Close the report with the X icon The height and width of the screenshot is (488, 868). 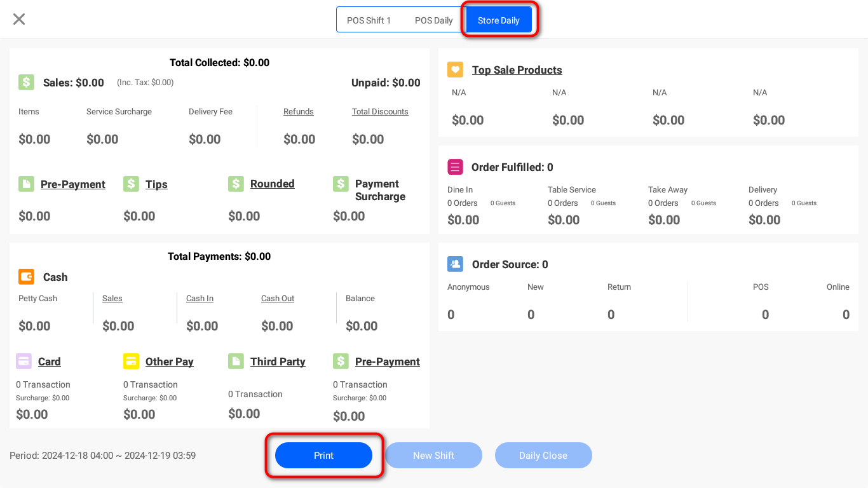(x=19, y=19)
